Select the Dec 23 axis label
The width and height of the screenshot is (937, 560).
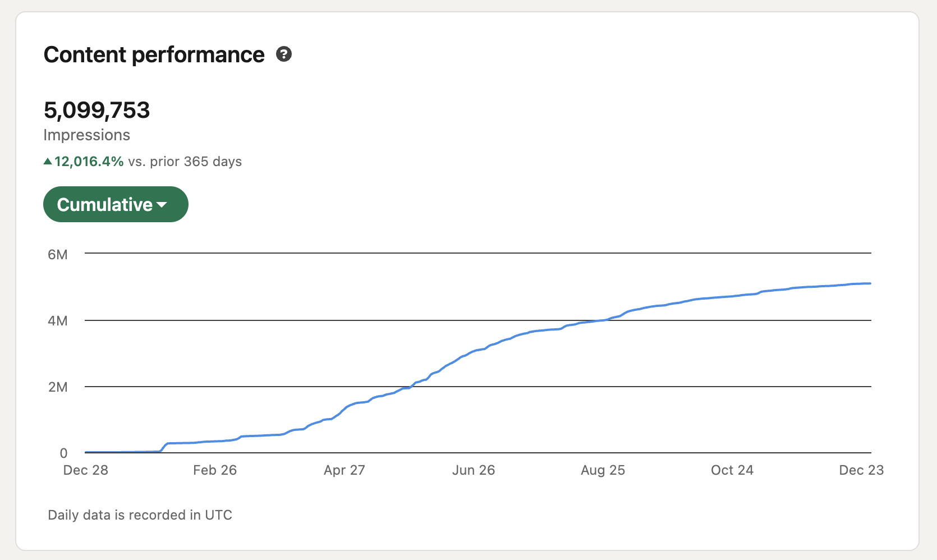[x=861, y=470]
